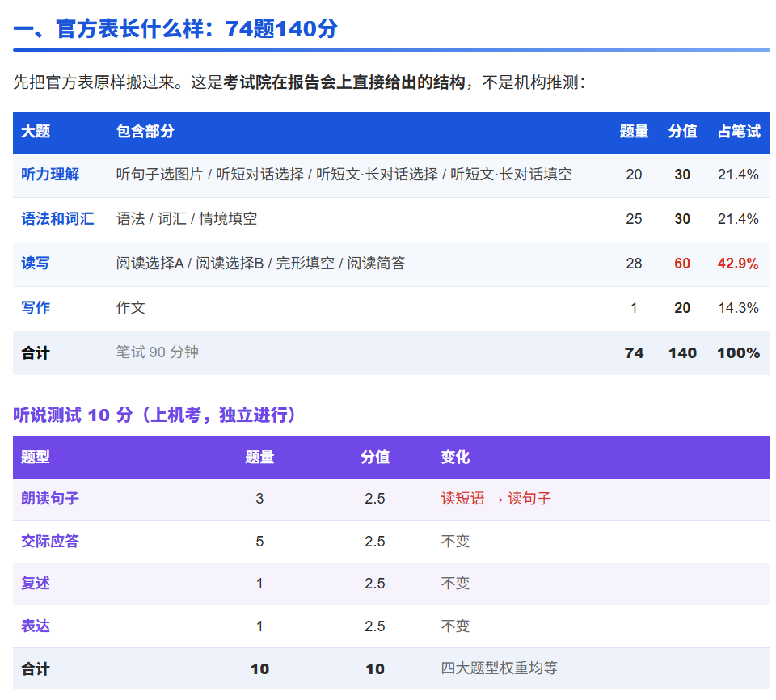776x700 pixels.
Task: Select the '朗读句子' row label
Action: pos(50,499)
